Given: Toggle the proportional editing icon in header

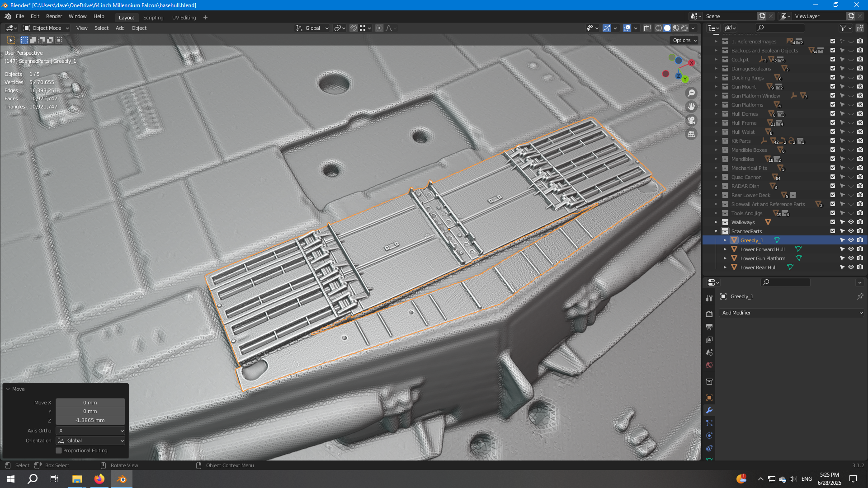Looking at the screenshot, I should point(379,28).
